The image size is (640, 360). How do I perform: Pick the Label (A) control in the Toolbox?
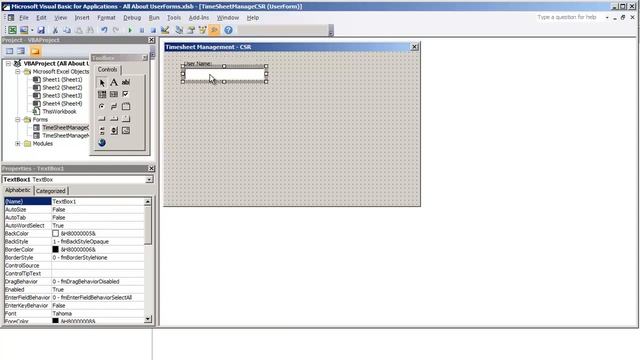coord(114,82)
